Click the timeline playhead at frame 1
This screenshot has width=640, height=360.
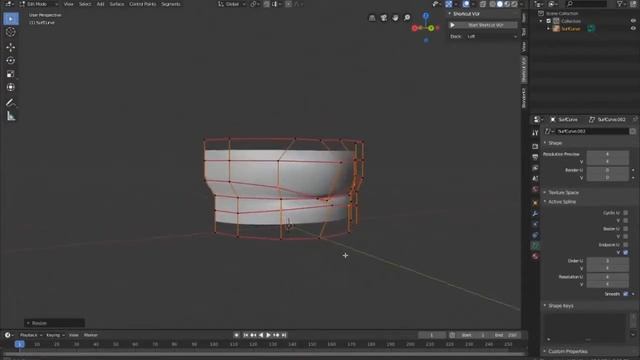coord(19,344)
